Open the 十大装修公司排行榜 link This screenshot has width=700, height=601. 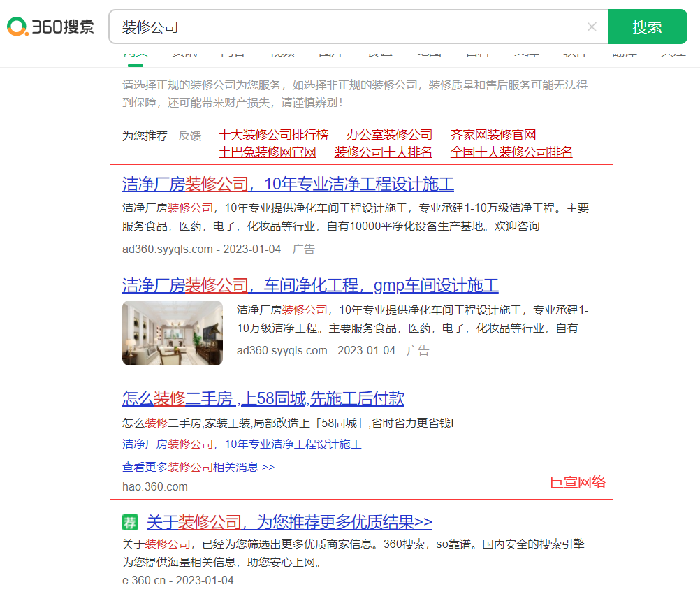275,134
